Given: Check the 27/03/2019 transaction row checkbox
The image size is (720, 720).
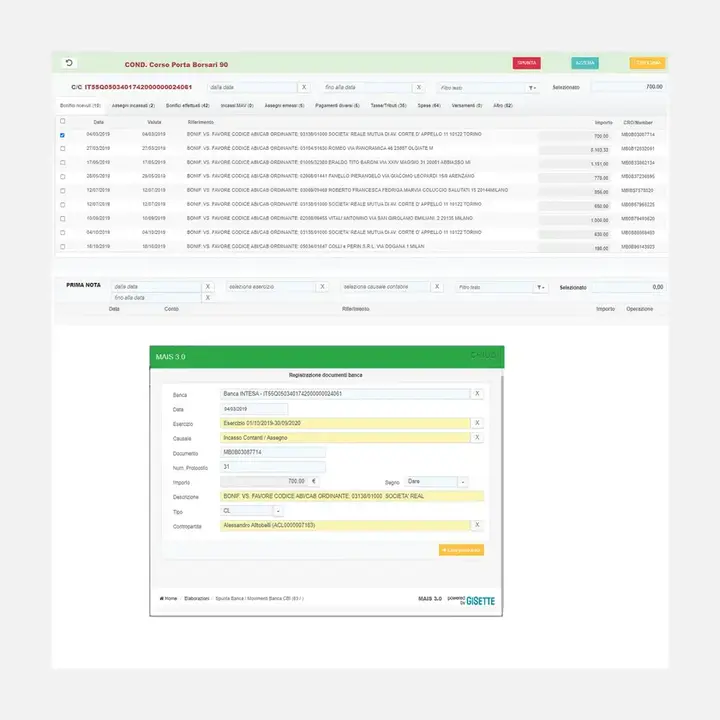Looking at the screenshot, I should (x=63, y=148).
